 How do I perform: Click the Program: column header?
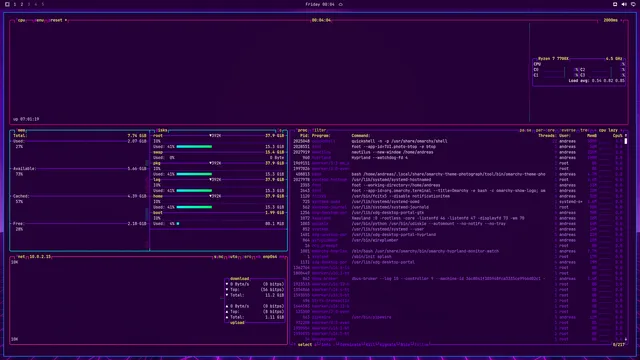(x=321, y=136)
